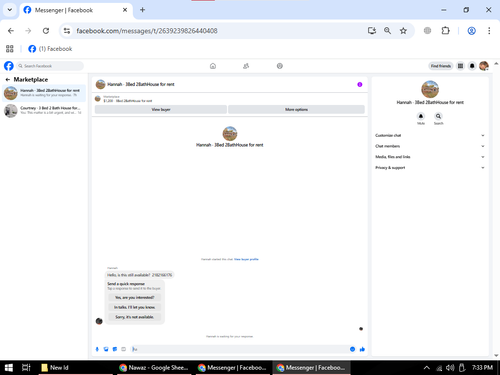Open the emoji picker in message box
This screenshot has height=375, width=500.
[x=352, y=349]
